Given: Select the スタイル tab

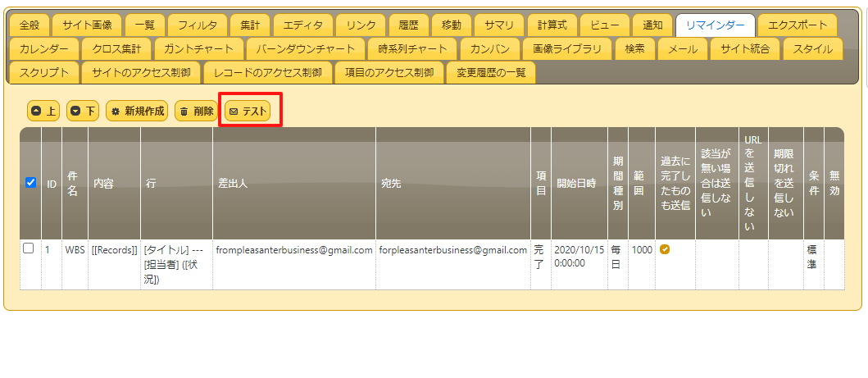Looking at the screenshot, I should [812, 48].
